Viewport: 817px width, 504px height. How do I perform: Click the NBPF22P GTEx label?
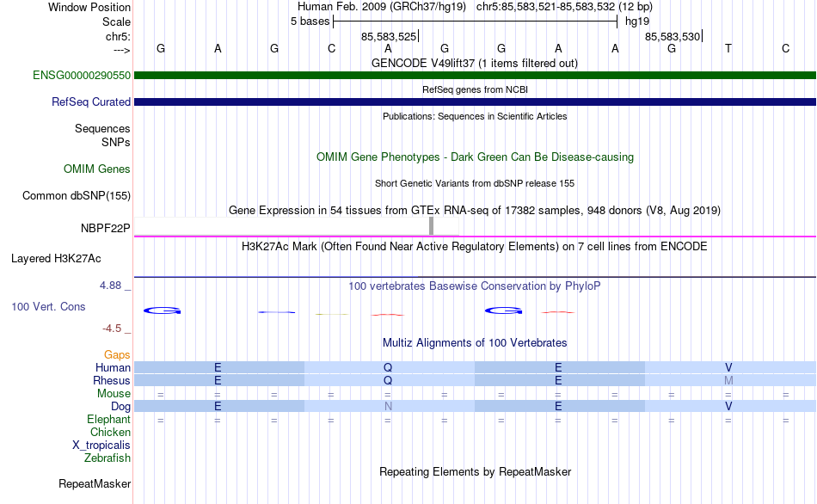tap(105, 228)
